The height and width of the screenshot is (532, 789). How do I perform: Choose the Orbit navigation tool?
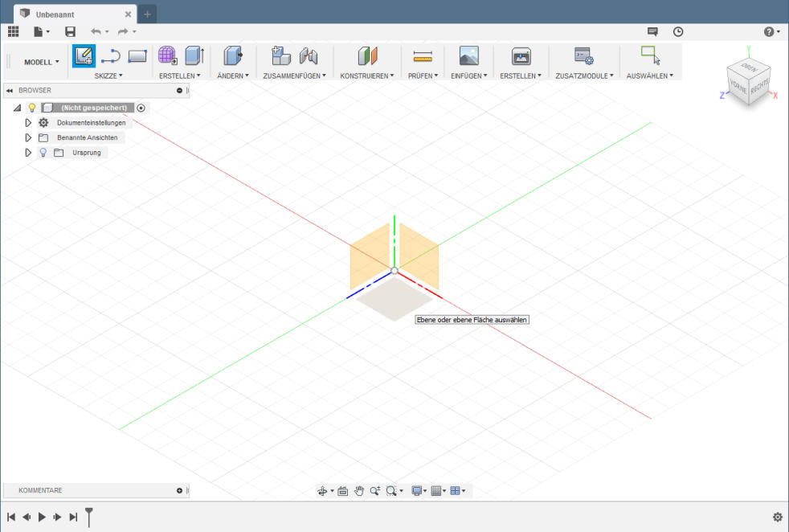point(322,491)
